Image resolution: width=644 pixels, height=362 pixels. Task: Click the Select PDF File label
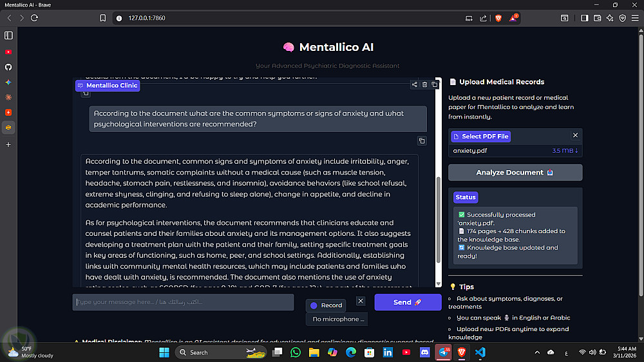click(481, 137)
